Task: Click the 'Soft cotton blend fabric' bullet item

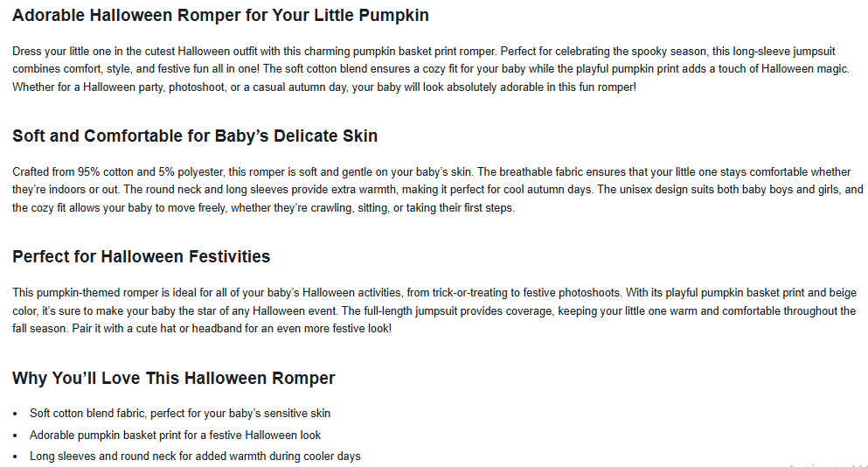Action: 180,413
